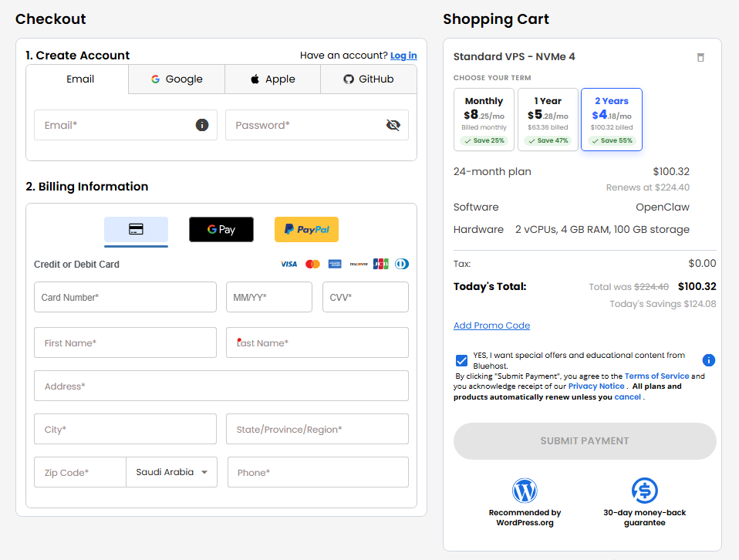The height and width of the screenshot is (560, 739).
Task: Click '2 vCPUs, 4 GB RAM, 100 GB storage' text
Action: tap(602, 230)
